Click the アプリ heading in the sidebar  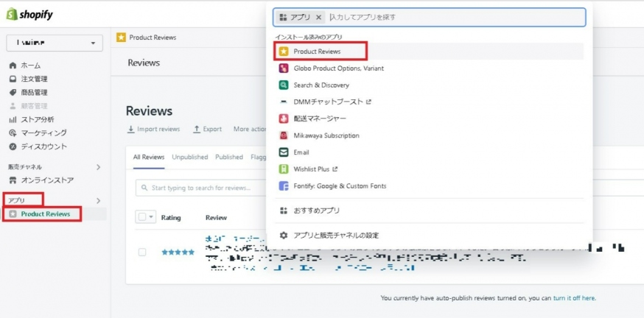(x=16, y=201)
